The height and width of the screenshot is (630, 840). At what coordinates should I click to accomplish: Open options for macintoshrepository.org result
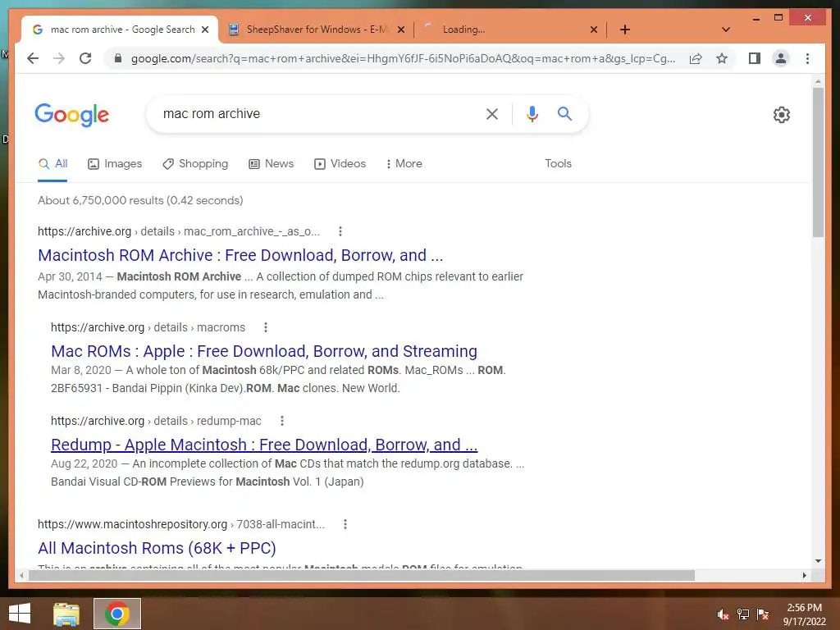[x=345, y=524]
